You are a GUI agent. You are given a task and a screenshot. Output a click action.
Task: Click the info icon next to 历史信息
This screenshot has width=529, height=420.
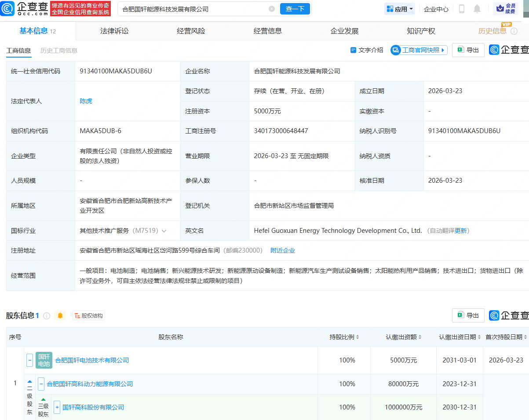514,31
